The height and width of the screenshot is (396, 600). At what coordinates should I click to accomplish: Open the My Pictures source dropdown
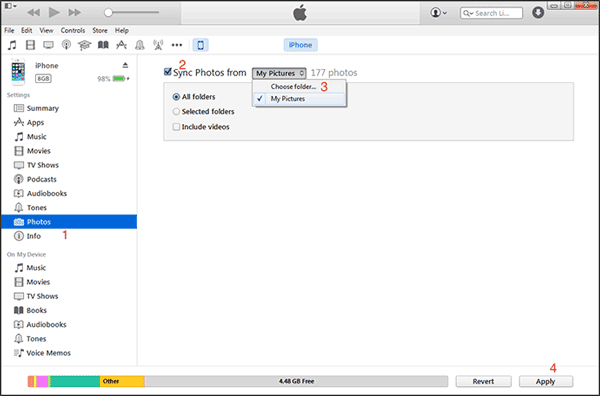279,73
